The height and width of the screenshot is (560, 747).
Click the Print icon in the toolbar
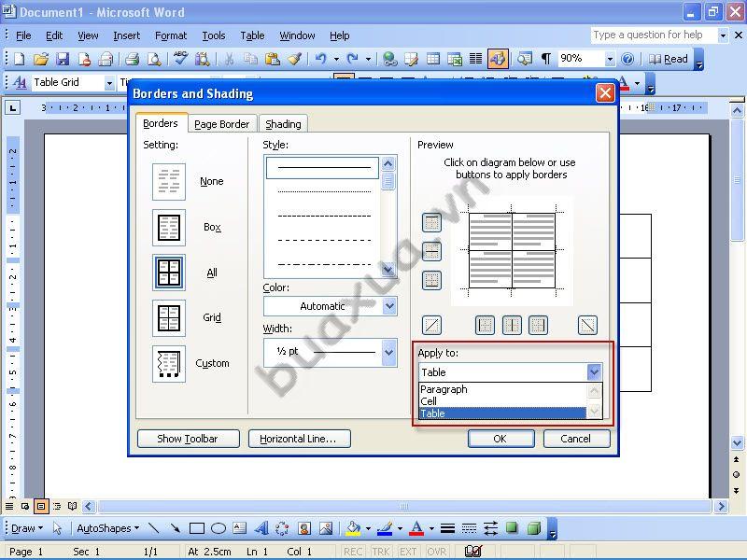132,59
